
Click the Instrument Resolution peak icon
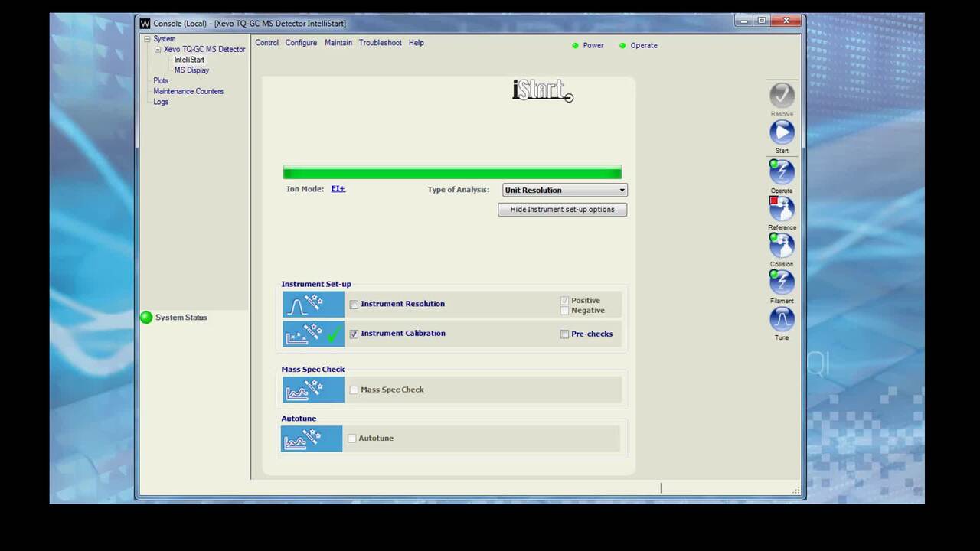[313, 304]
